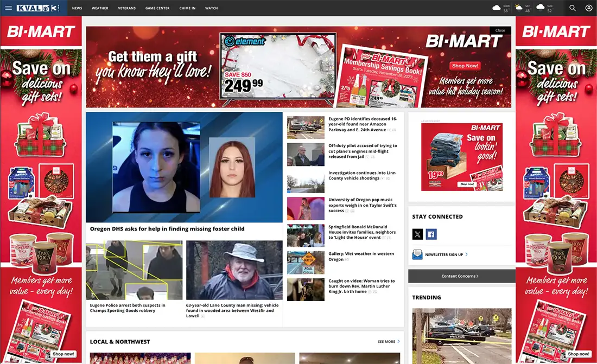
Task: Open the Watch menu item
Action: click(x=211, y=8)
